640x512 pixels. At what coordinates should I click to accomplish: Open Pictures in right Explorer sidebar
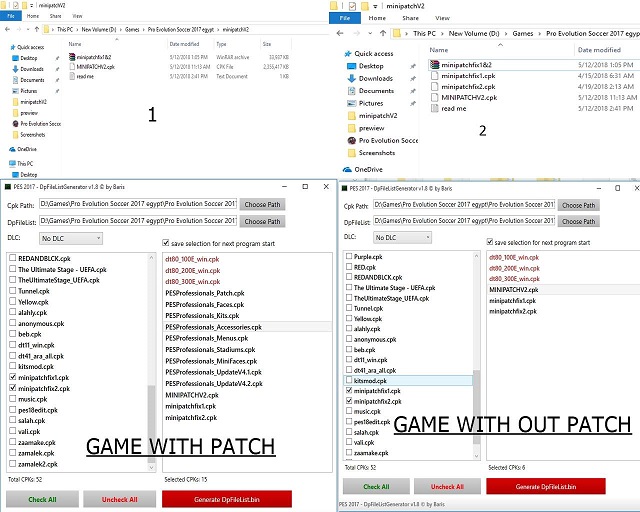[x=371, y=103]
